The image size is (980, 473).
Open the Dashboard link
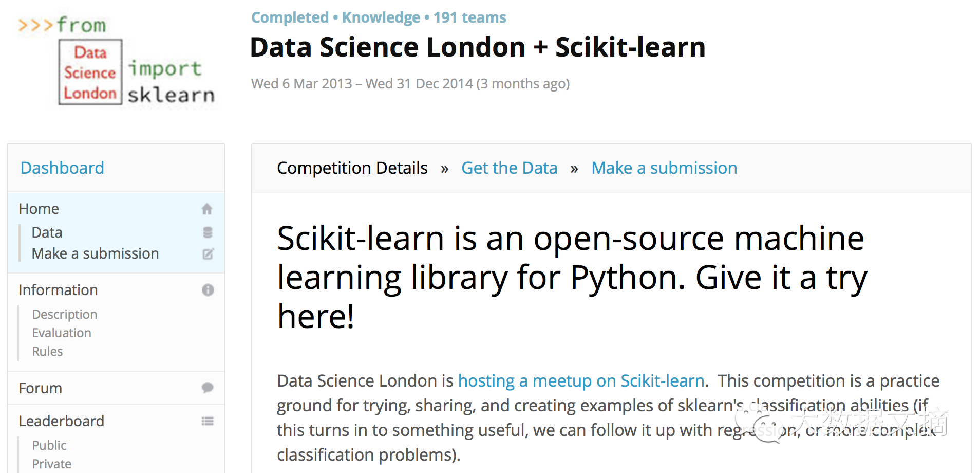click(x=62, y=168)
